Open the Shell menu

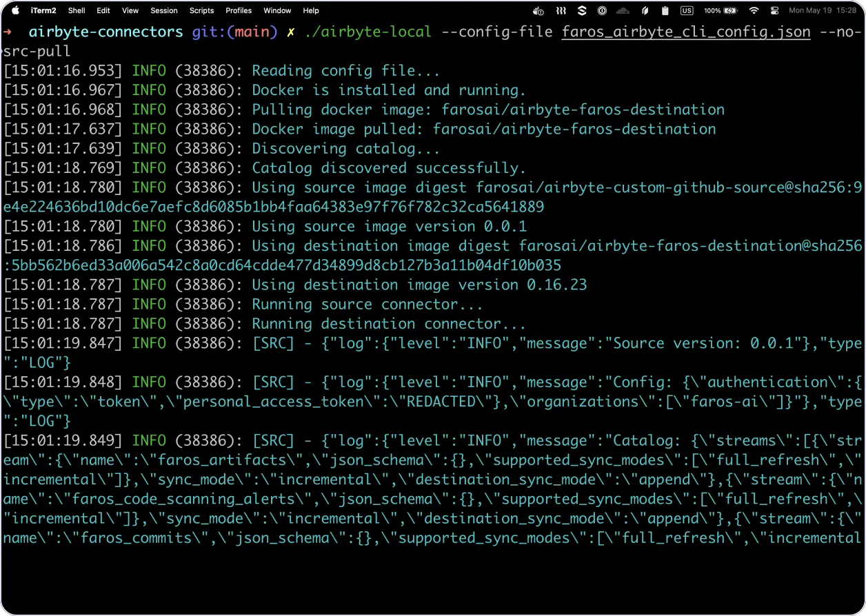pyautogui.click(x=77, y=10)
